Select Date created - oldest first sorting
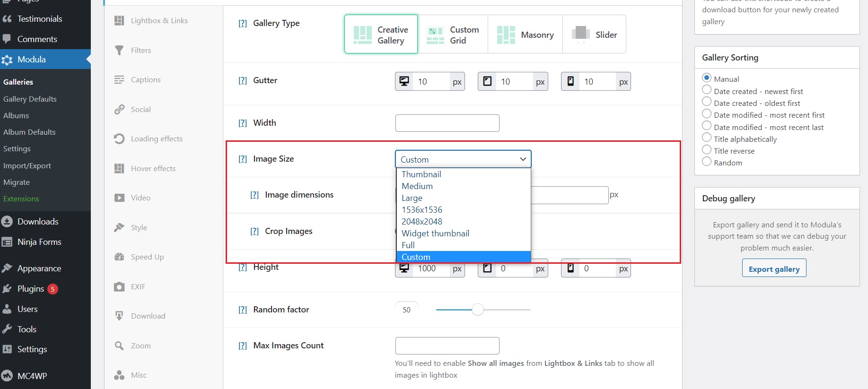The width and height of the screenshot is (868, 389). click(707, 101)
